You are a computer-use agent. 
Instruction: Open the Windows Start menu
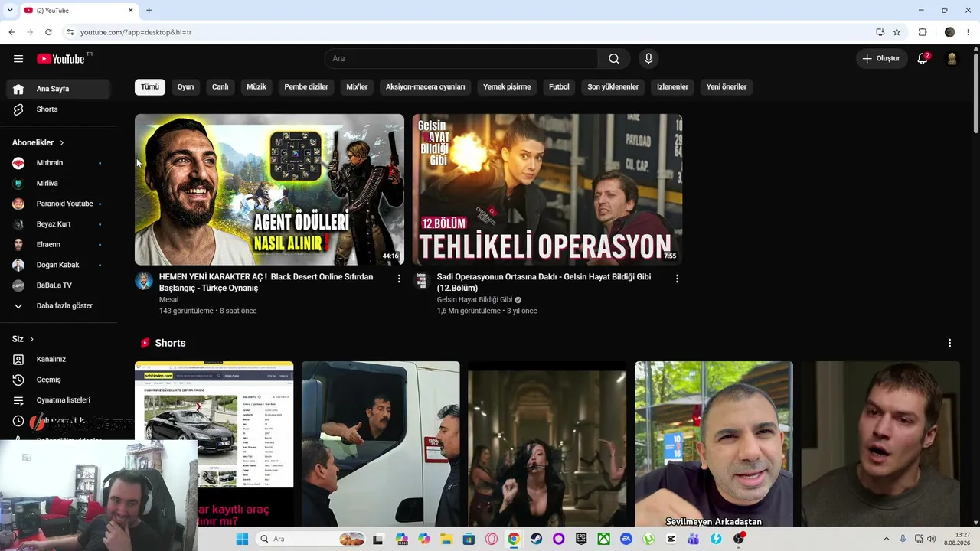[242, 539]
